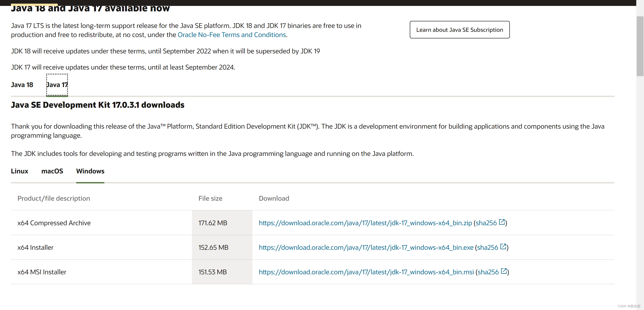Click the 152.65 MB file size cell
Screen dimensions: 644x310
point(213,247)
